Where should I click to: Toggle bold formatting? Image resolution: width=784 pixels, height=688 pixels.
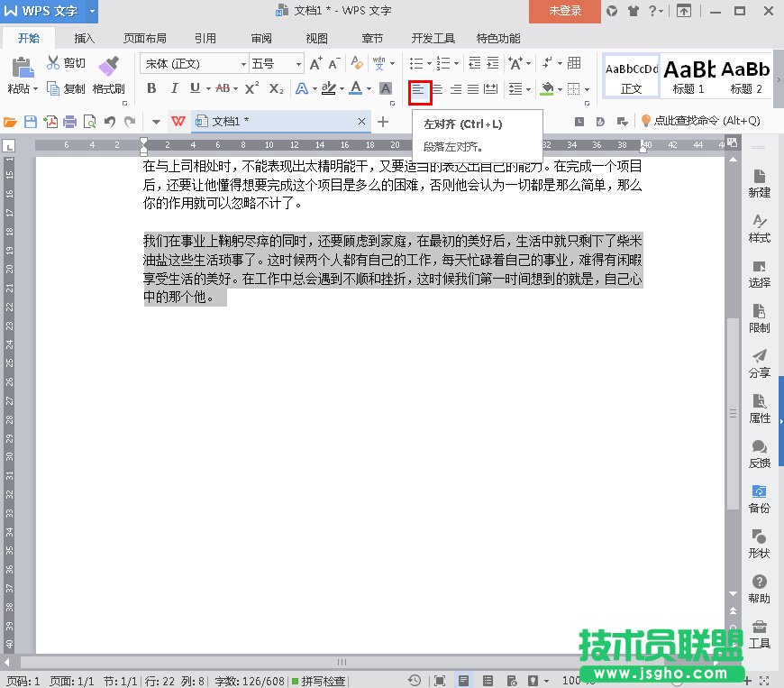(151, 86)
